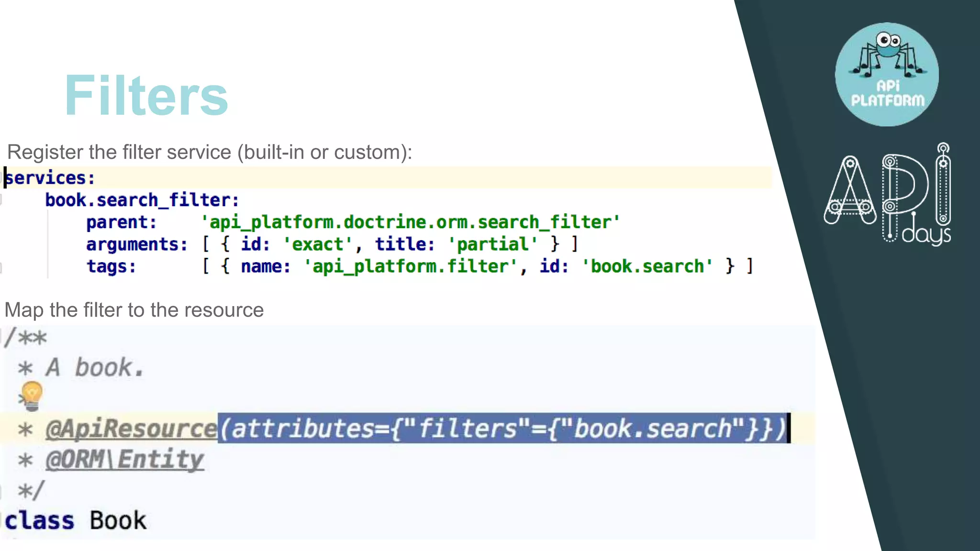The height and width of the screenshot is (551, 980).
Task: Click the 'Filters' slide title
Action: click(x=146, y=95)
